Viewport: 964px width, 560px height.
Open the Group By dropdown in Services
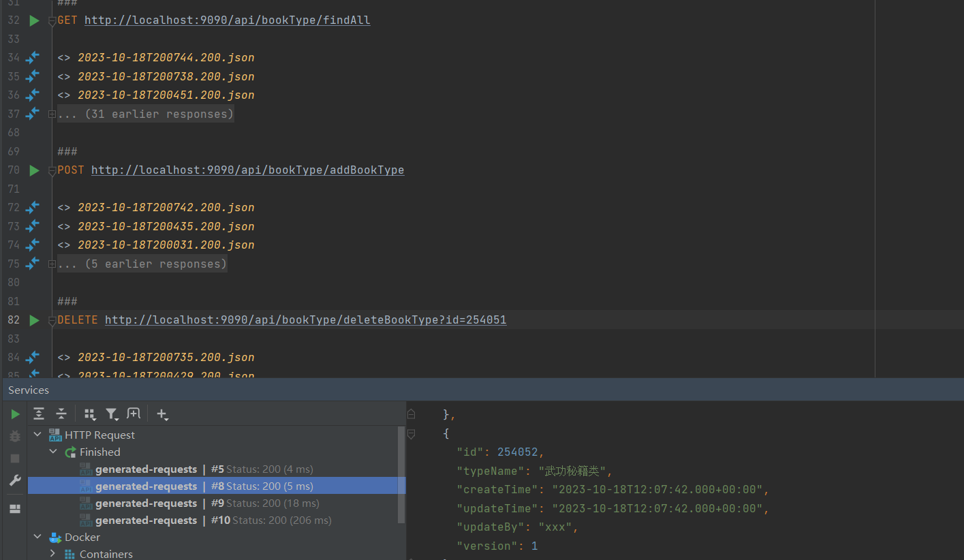coord(89,414)
